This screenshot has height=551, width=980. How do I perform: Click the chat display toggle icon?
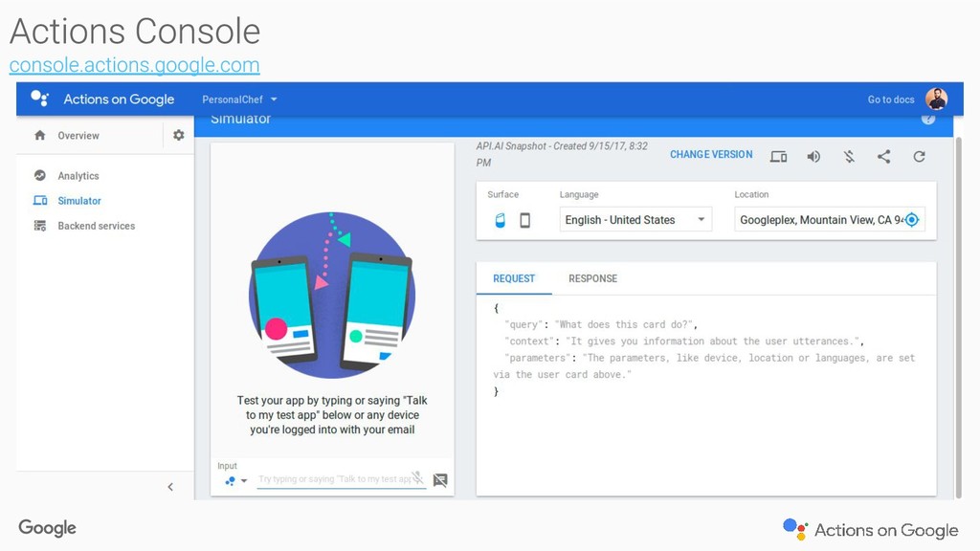440,480
